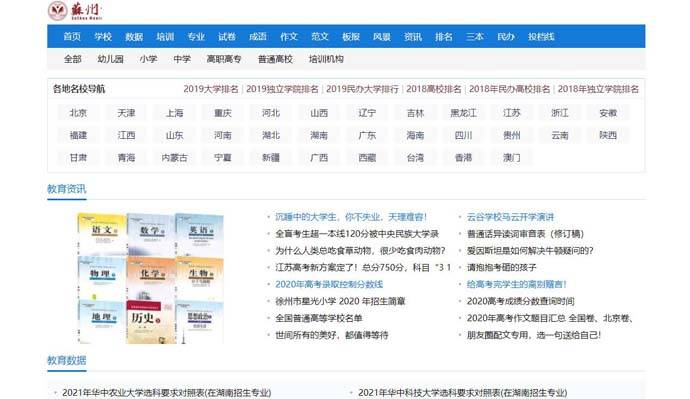690x399 pixels.
Task: Open 徐州市星光小学 2020 年招生简章
Action: click(x=340, y=301)
